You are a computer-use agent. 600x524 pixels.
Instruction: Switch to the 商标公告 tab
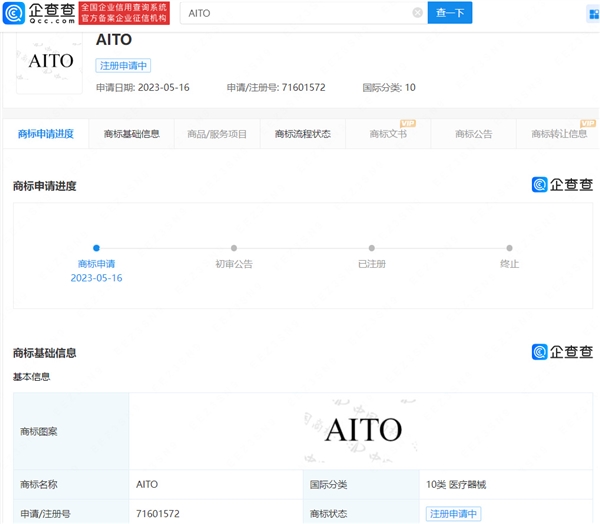(473, 134)
